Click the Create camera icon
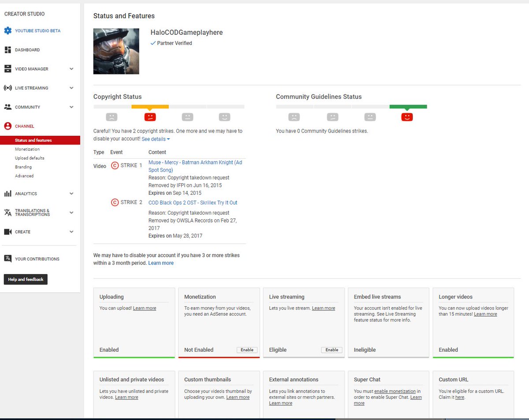The width and height of the screenshot is (529, 420). click(x=7, y=232)
